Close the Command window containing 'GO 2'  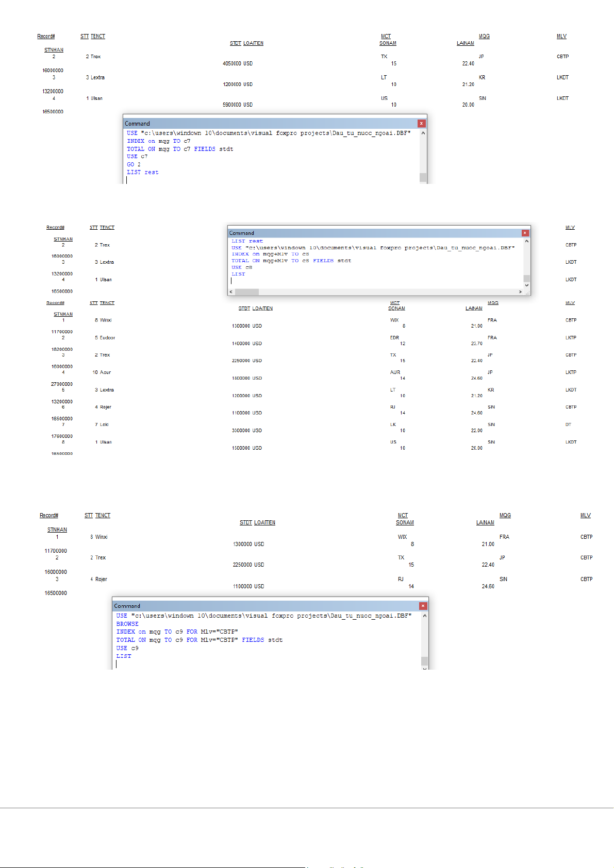[421, 124]
